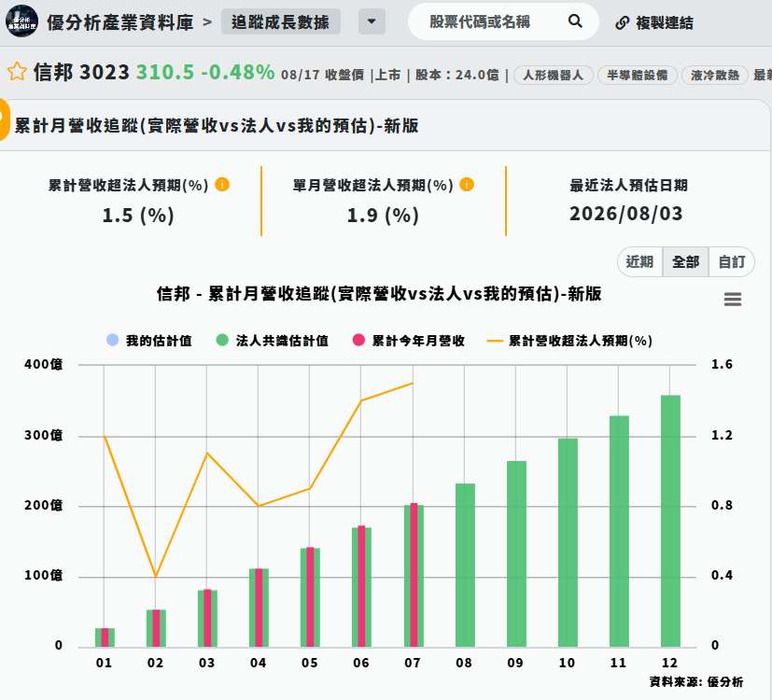The height and width of the screenshot is (700, 772).
Task: Click the green bar for month 12
Action: 670,521
